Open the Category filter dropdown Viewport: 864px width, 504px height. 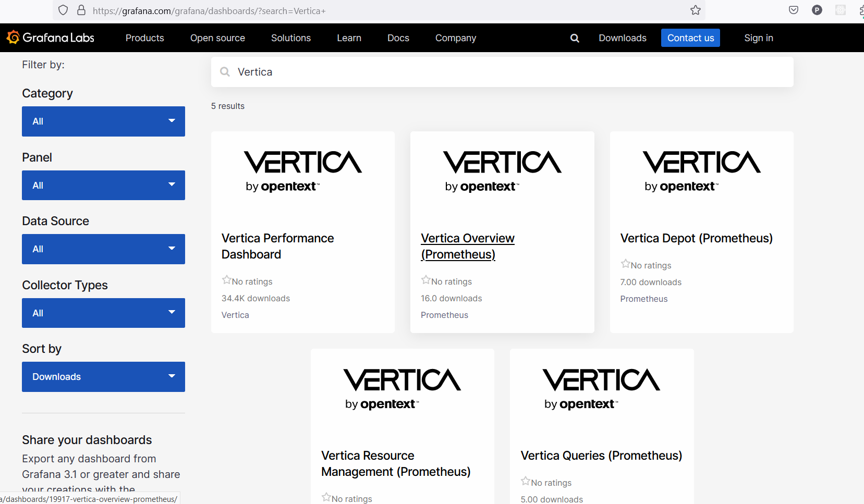(103, 121)
